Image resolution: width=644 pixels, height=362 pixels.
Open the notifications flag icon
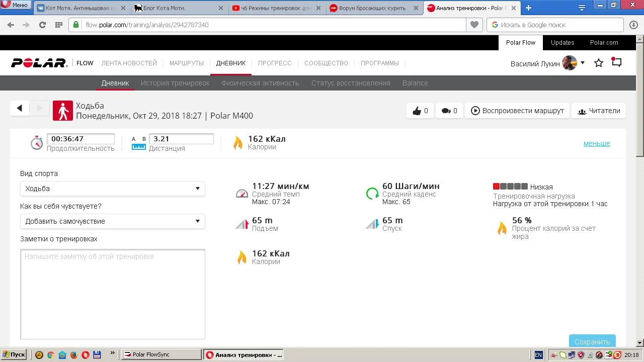coord(616,63)
